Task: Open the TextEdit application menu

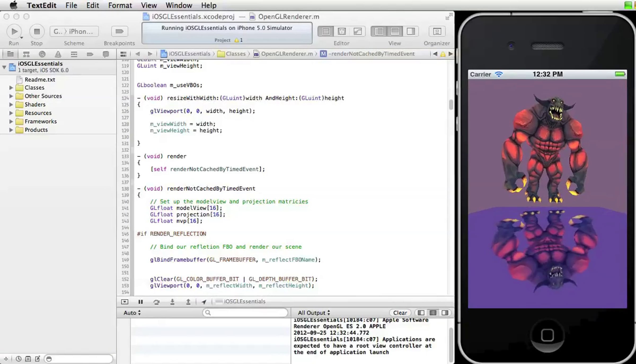Action: click(x=42, y=5)
